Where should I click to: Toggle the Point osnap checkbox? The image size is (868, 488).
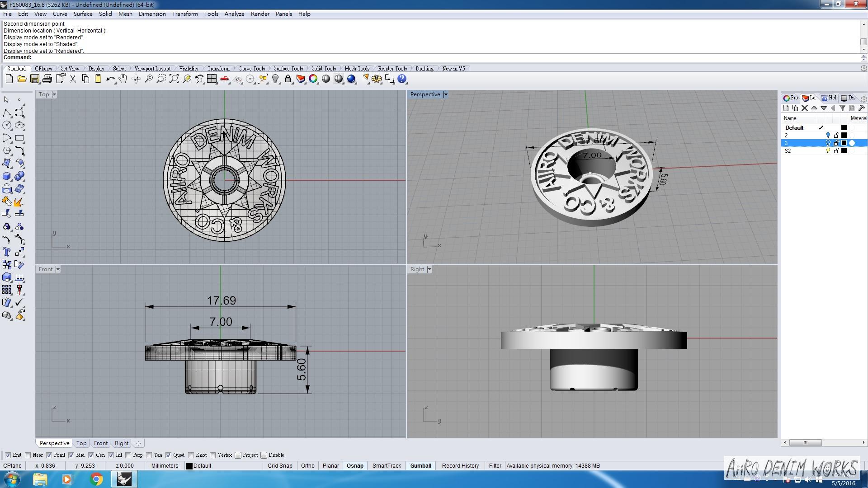point(49,455)
